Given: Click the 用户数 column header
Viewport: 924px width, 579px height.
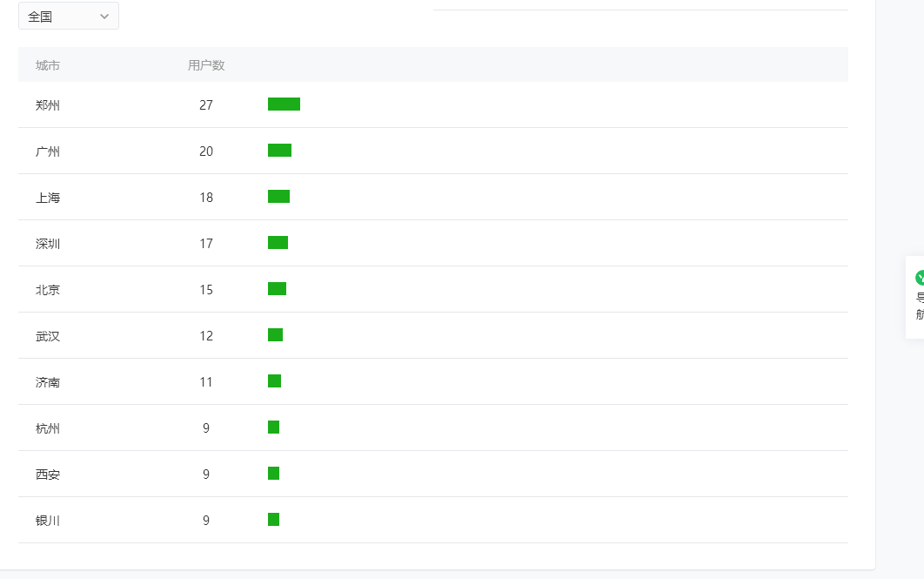Looking at the screenshot, I should point(206,65).
